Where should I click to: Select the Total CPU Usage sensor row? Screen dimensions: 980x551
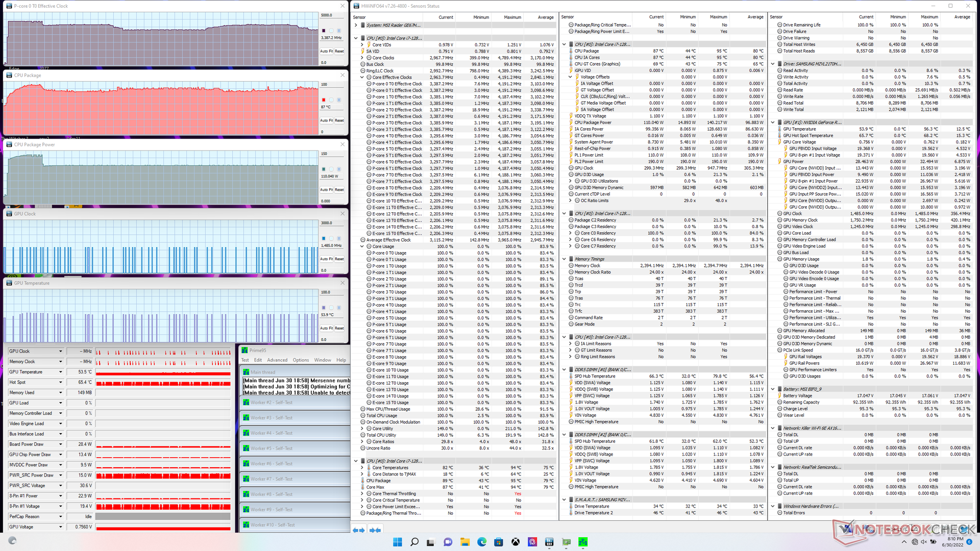click(x=454, y=416)
